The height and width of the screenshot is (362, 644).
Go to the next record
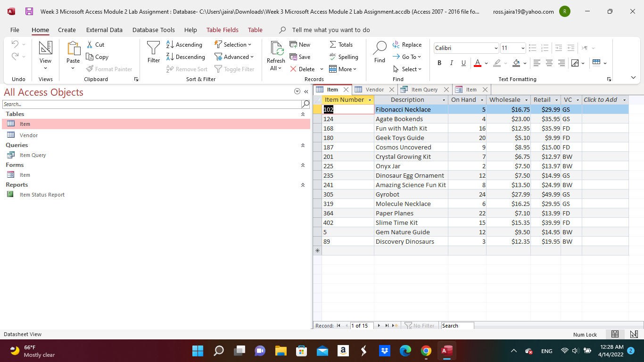tap(379, 326)
